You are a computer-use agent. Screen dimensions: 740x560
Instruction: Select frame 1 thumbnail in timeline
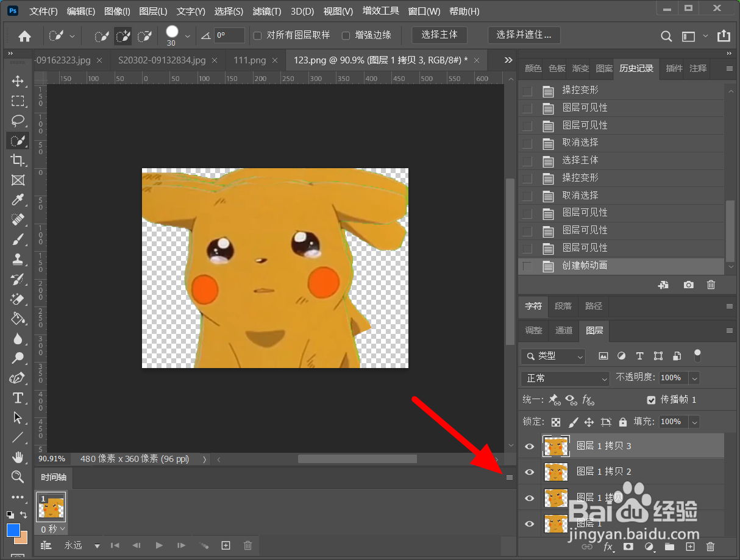pos(51,507)
